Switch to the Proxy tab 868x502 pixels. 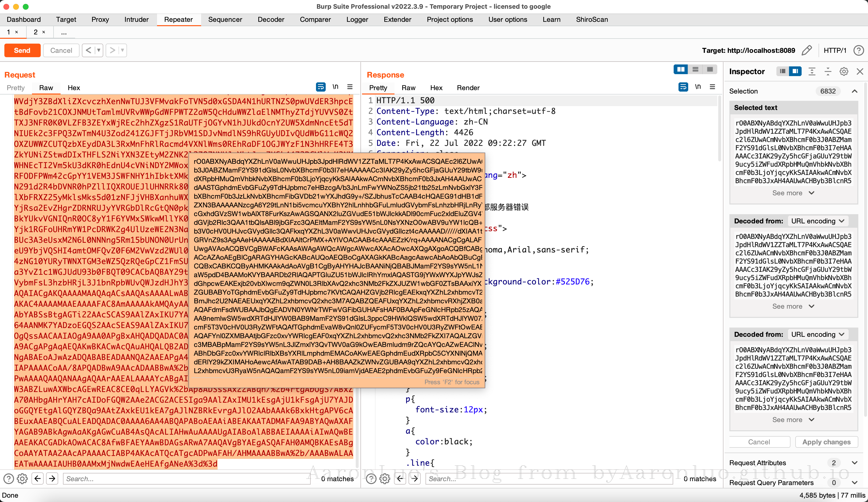tap(100, 19)
